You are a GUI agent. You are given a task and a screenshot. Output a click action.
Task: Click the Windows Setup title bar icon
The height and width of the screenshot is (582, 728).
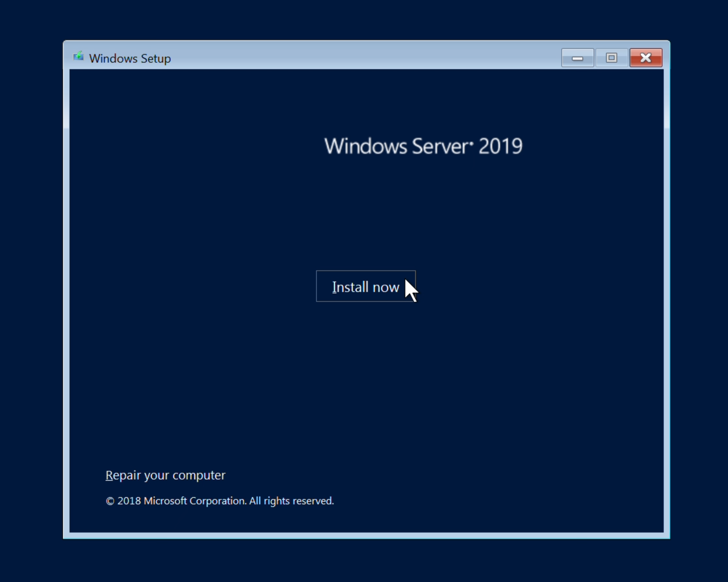click(78, 56)
